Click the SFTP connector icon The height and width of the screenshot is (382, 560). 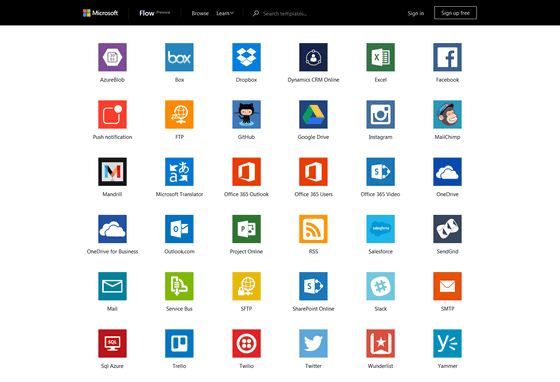click(x=246, y=286)
